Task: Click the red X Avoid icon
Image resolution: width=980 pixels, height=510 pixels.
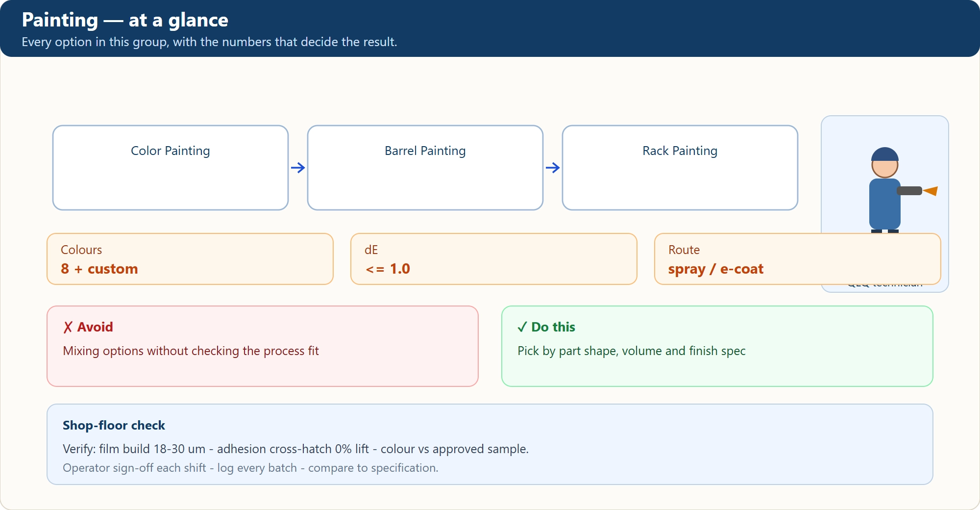Action: click(x=68, y=327)
